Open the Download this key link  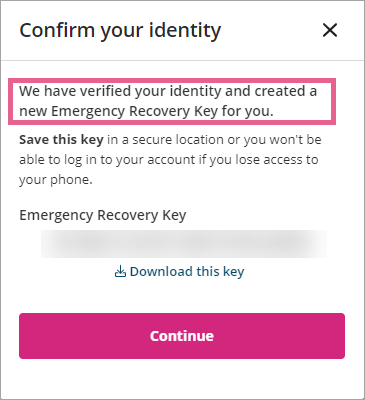179,272
